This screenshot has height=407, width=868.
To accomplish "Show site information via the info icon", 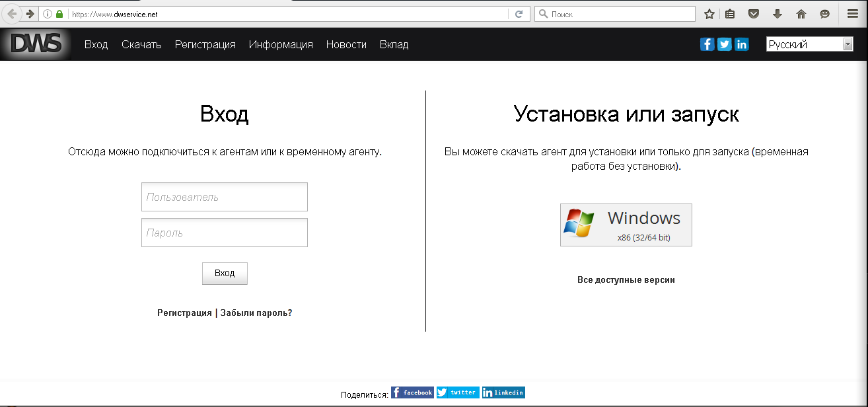I will pyautogui.click(x=48, y=14).
